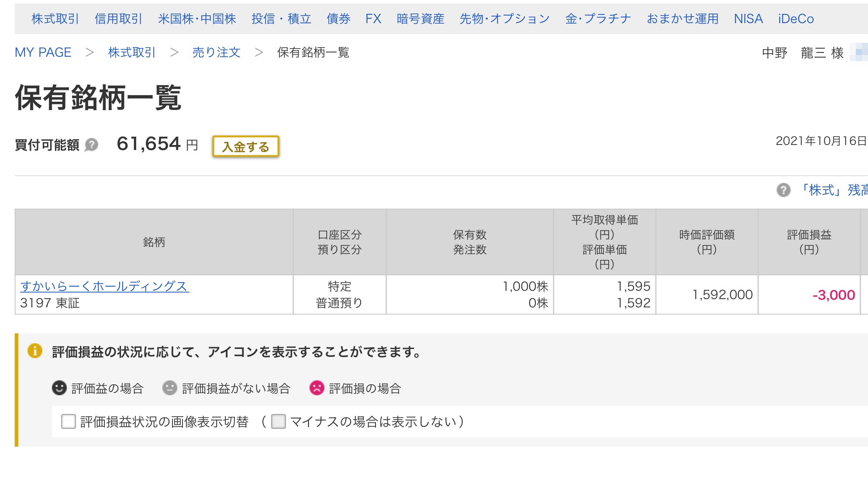Click the 買付可能額 amount 61,654 円
This screenshot has height=483, width=868.
click(x=157, y=144)
